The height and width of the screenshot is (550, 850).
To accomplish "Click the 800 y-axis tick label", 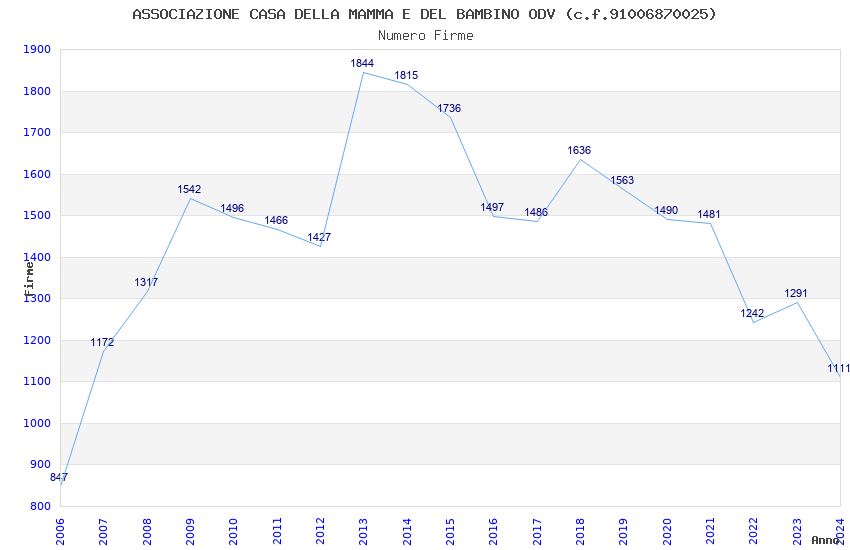I will (40, 506).
